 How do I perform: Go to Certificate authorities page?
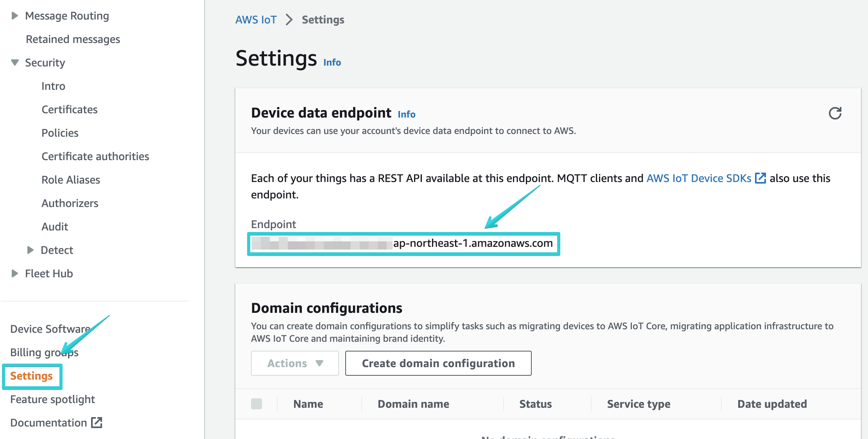click(95, 156)
